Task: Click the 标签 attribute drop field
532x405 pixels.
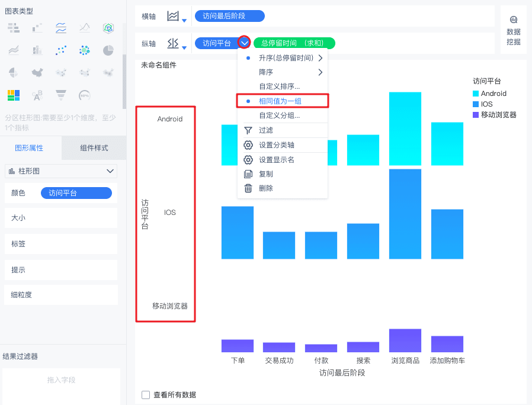Action: pos(61,244)
